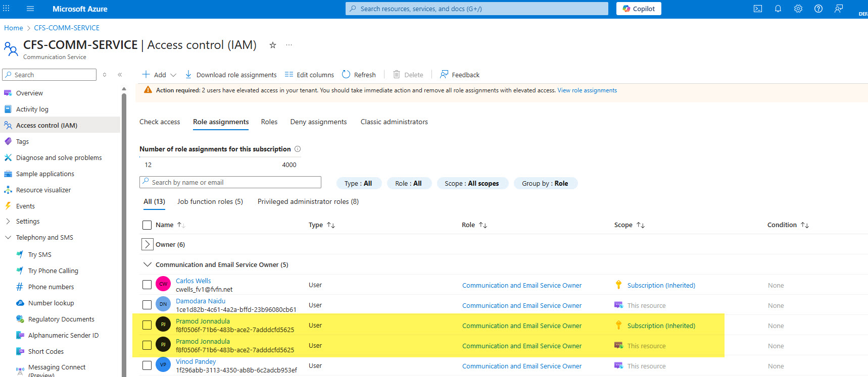Open the help question mark icon
Image resolution: width=868 pixels, height=377 pixels.
pos(818,9)
